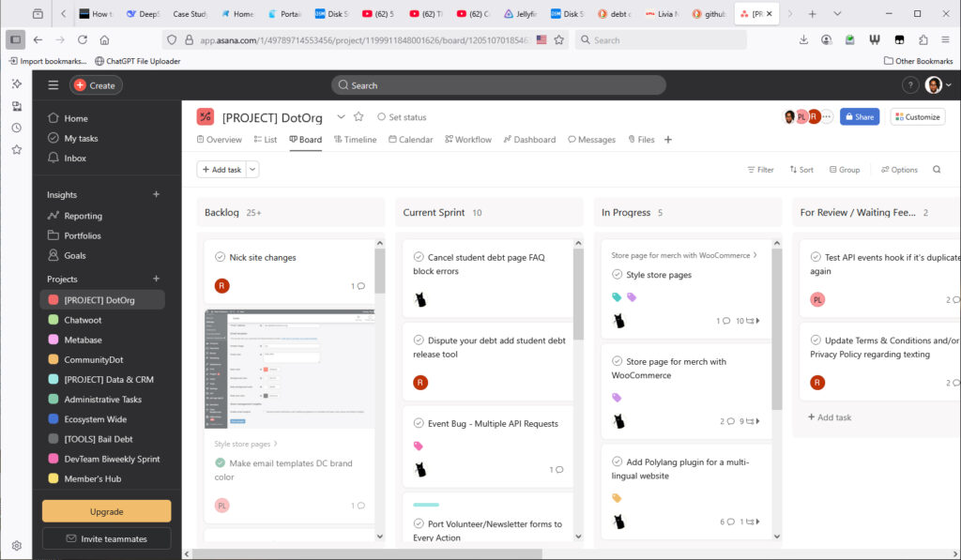Focus the Asana top Search field
This screenshot has width=961, height=560.
point(498,85)
